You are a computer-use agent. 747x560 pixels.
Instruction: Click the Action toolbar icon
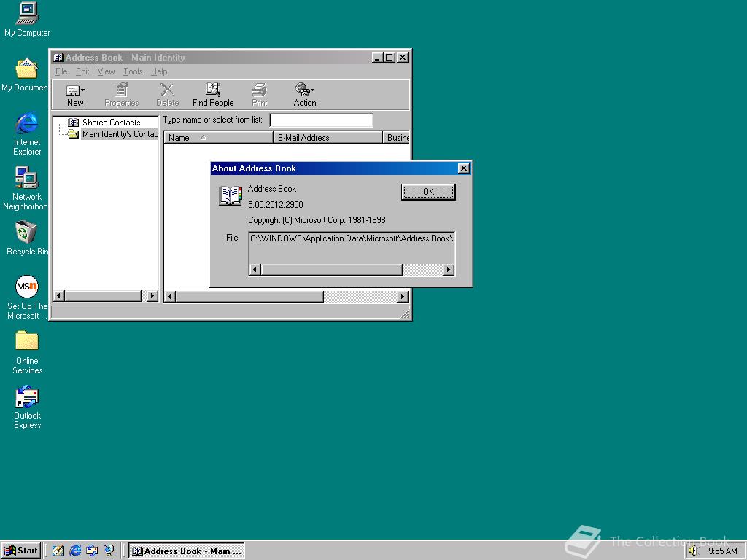pyautogui.click(x=302, y=90)
